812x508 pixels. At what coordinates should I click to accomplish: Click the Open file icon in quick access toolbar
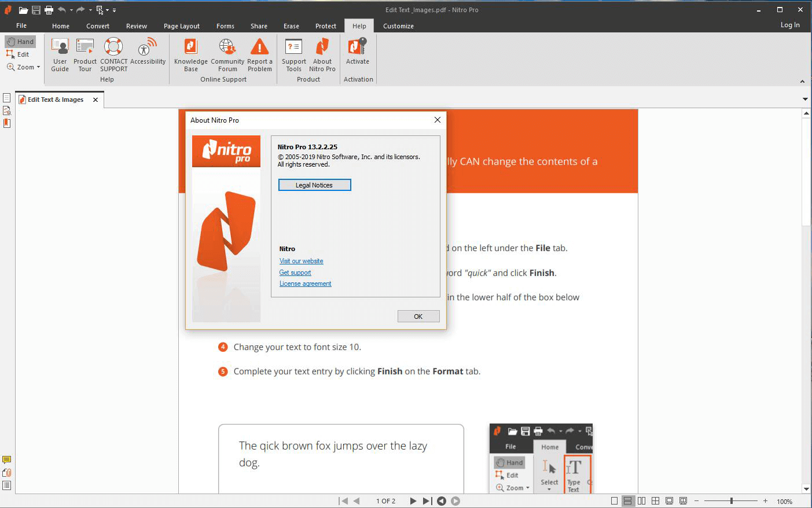point(23,10)
